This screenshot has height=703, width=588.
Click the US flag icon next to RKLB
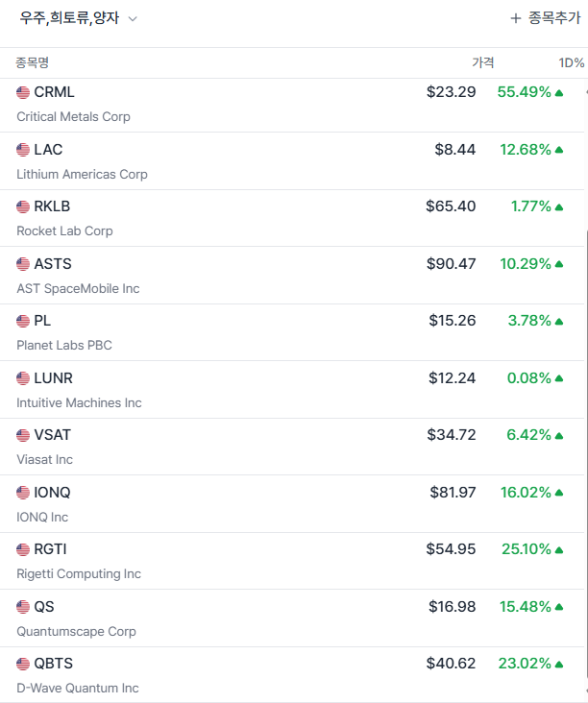point(23,206)
